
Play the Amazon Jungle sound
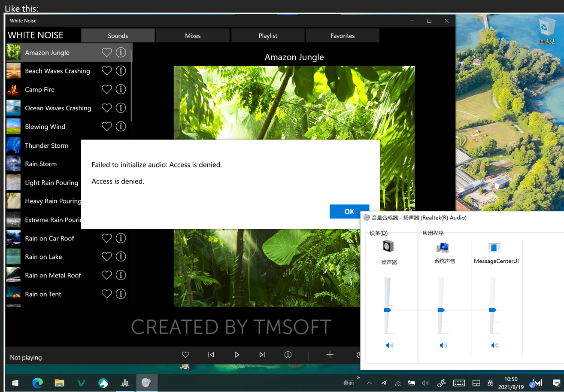(237, 355)
